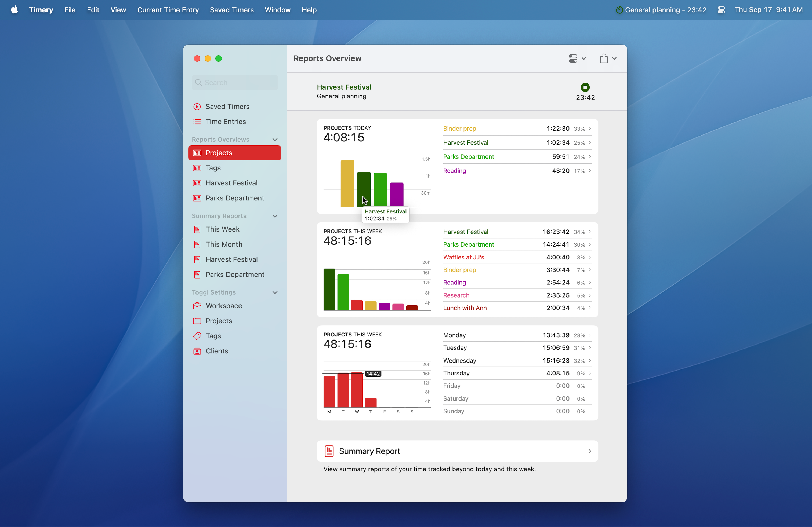Open Current Time Entry menu
812x527 pixels.
point(168,10)
